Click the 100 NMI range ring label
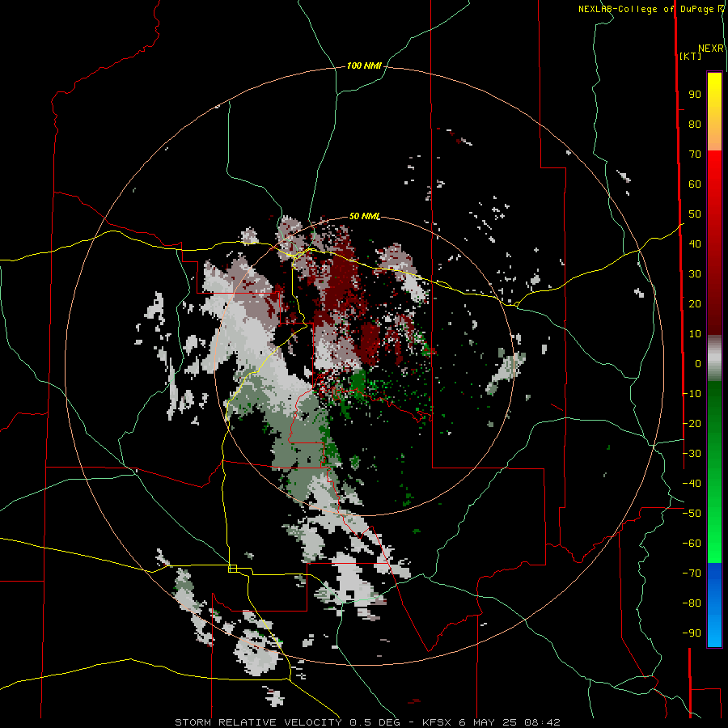This screenshot has height=728, width=728. [x=364, y=66]
